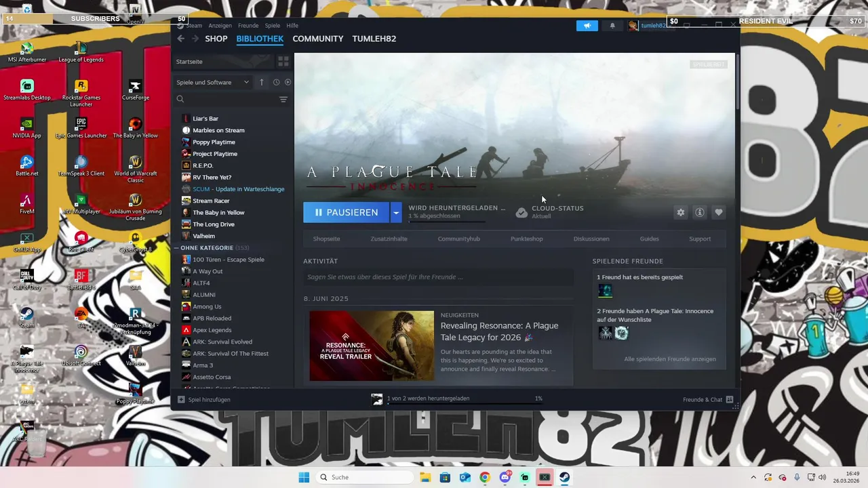Click the Steam announcements megaphone icon
The height and width of the screenshot is (488, 868).
pos(587,26)
